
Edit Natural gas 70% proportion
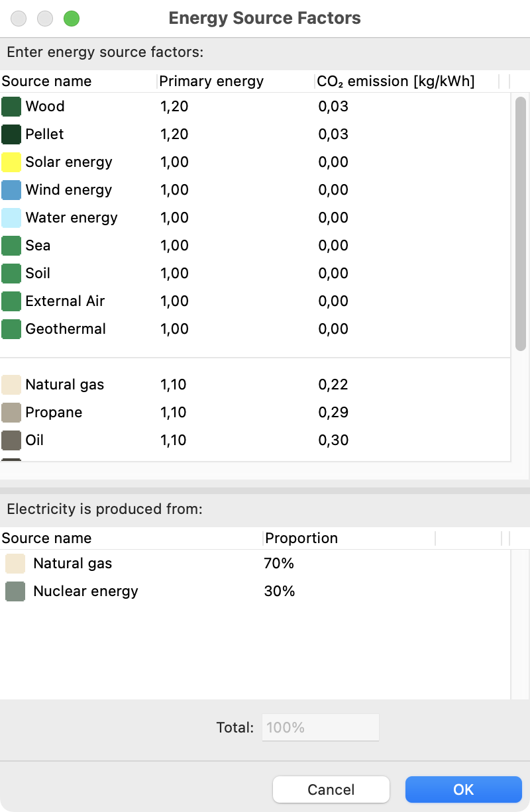tap(279, 564)
